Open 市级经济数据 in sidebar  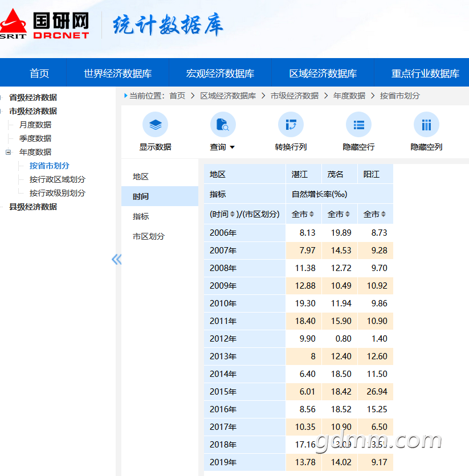tap(33, 111)
